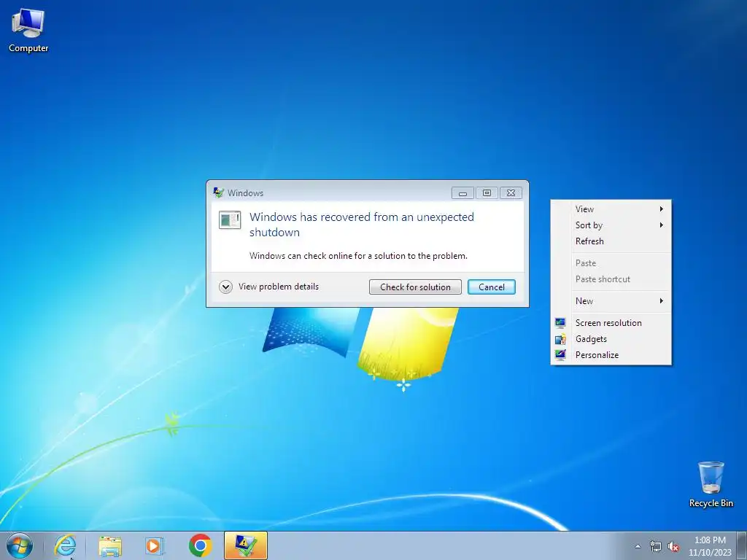Expand View problem details chevron
This screenshot has width=747, height=560.
pyautogui.click(x=225, y=287)
